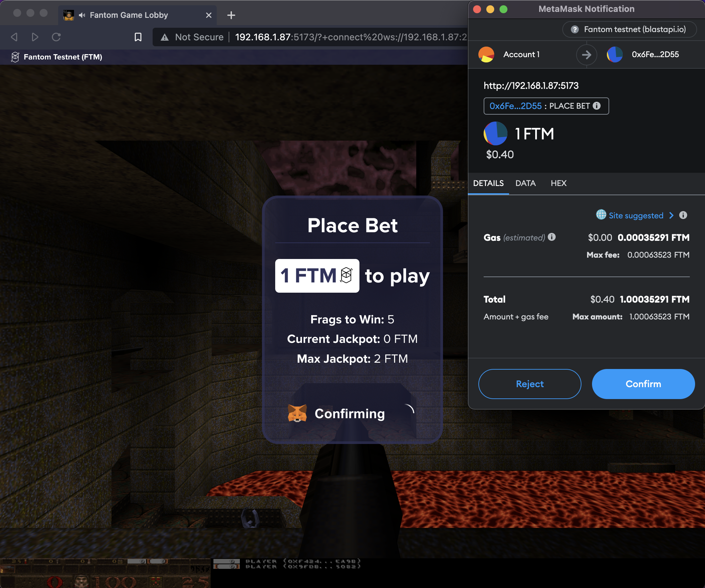Click the PLACE BET method info icon

tap(597, 106)
